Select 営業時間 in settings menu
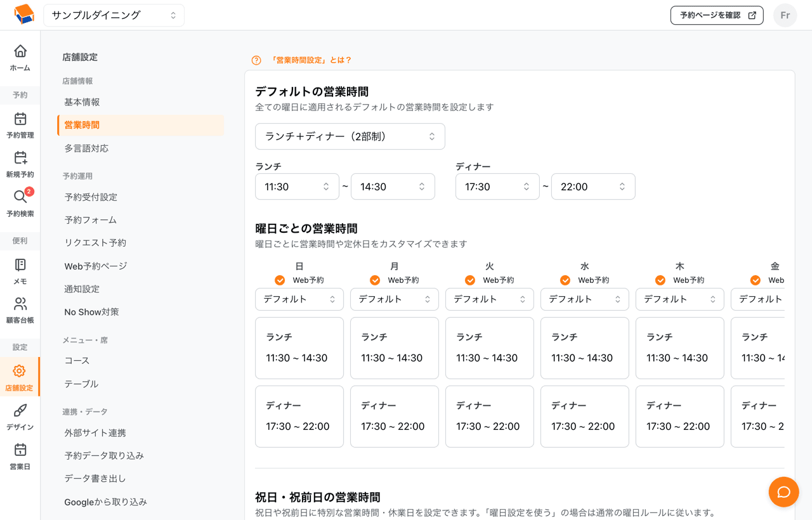812x520 pixels. click(141, 125)
